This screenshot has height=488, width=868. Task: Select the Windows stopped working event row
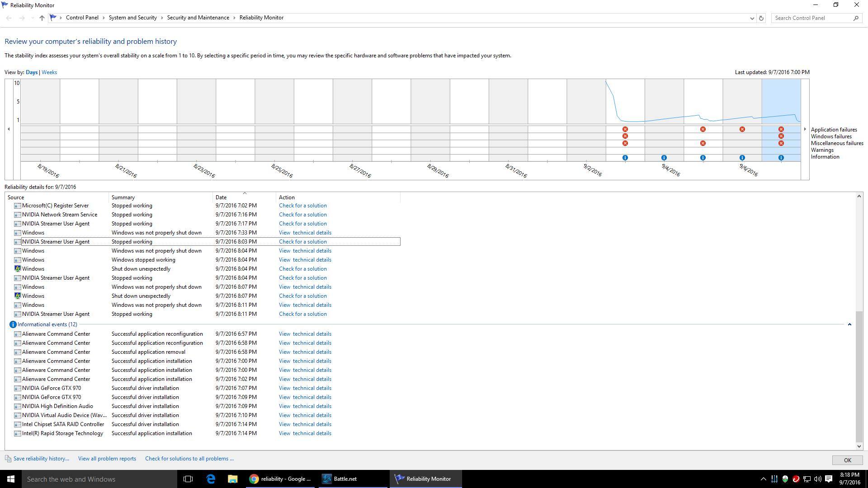tap(143, 260)
